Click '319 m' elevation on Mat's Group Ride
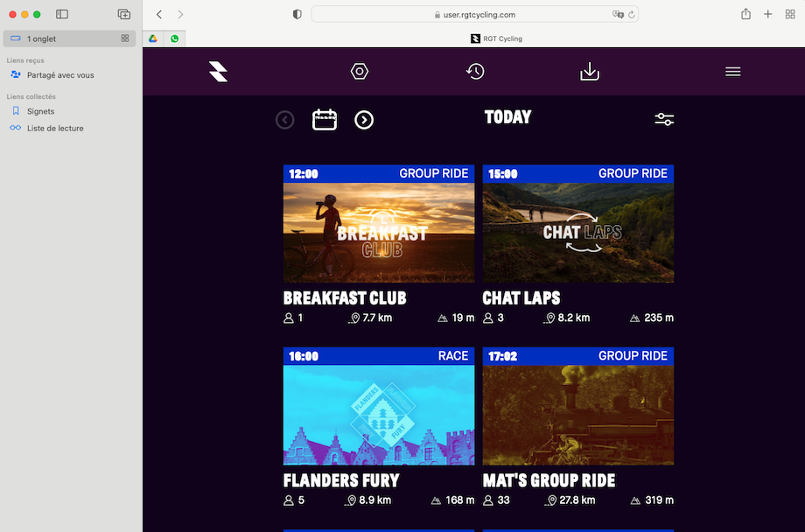This screenshot has width=805, height=532. [x=659, y=500]
